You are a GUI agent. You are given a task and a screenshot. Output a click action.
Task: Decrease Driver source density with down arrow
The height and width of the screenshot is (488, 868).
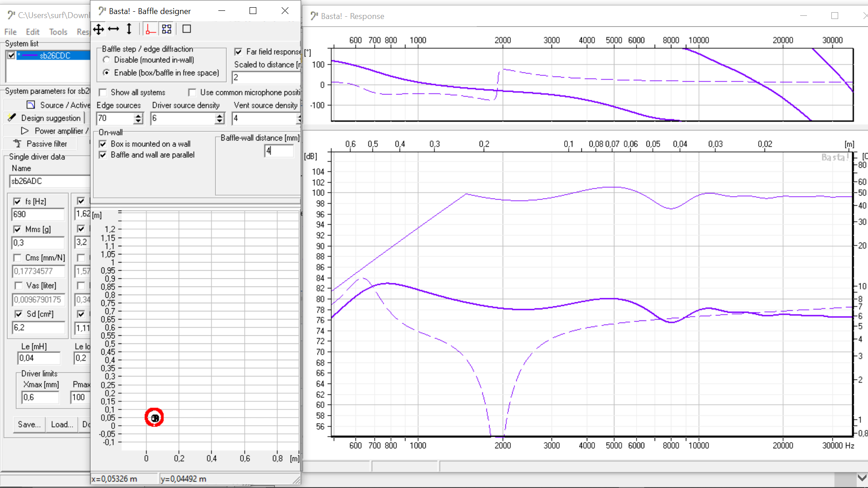(x=220, y=121)
